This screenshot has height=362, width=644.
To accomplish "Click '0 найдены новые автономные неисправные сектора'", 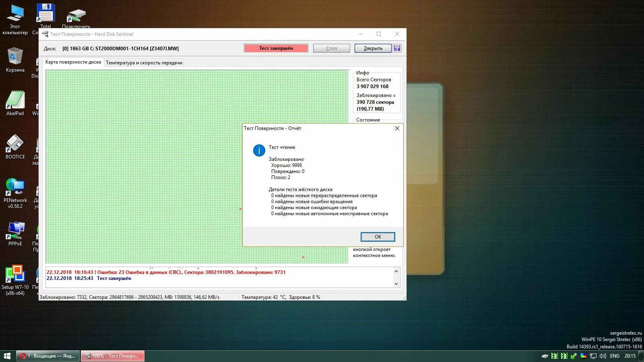I will 330,214.
